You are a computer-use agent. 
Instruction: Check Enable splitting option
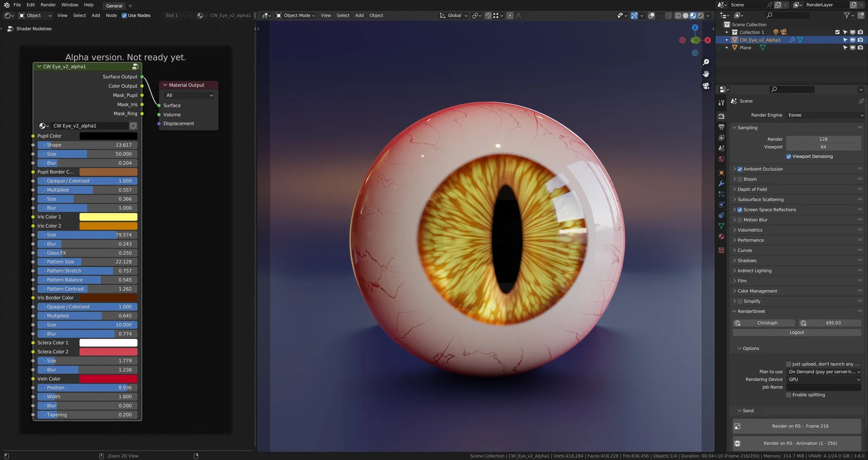(x=789, y=395)
